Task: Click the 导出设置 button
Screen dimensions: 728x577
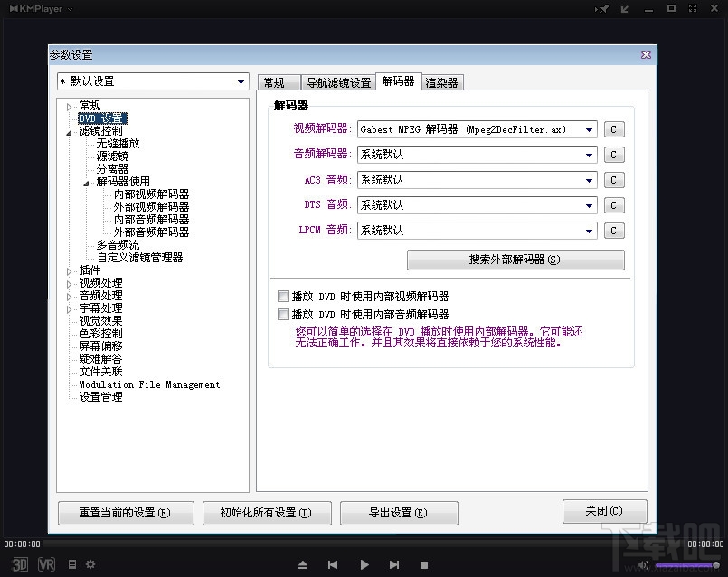Action: (398, 513)
